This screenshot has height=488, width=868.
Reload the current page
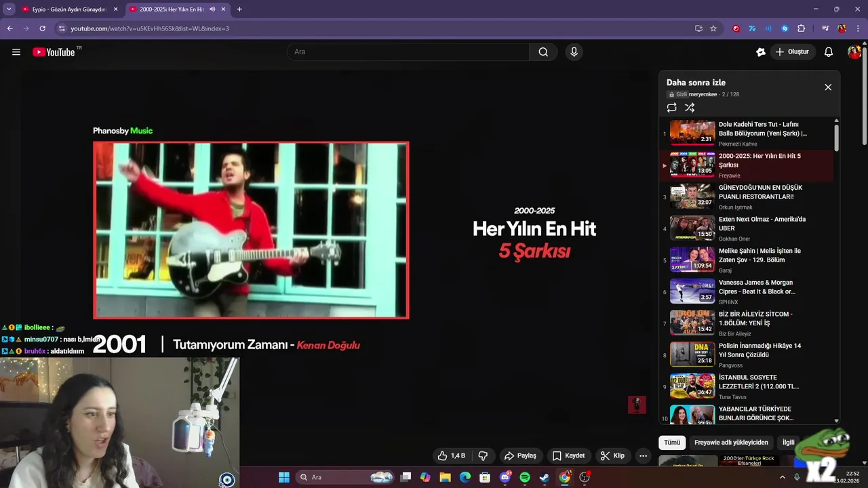pyautogui.click(x=42, y=28)
